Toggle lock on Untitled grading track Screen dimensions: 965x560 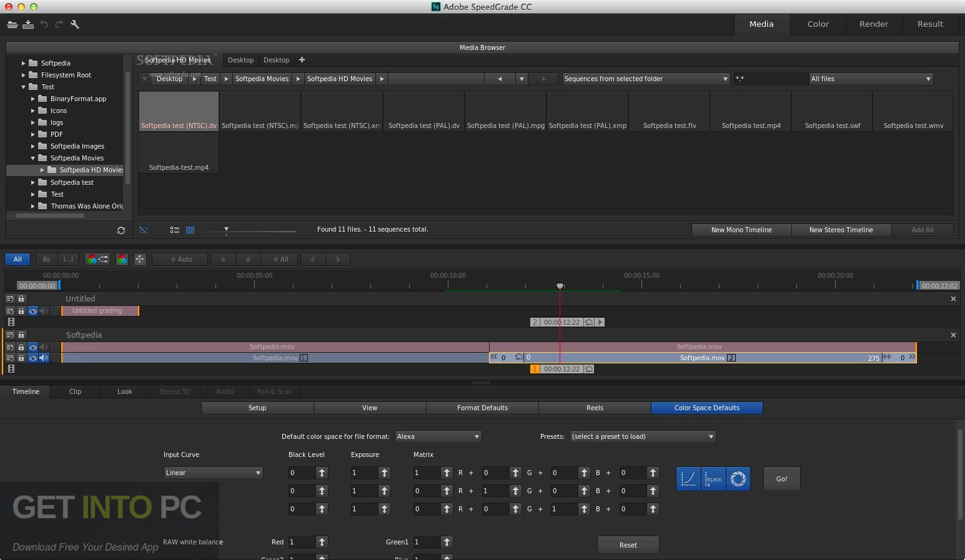[x=21, y=311]
